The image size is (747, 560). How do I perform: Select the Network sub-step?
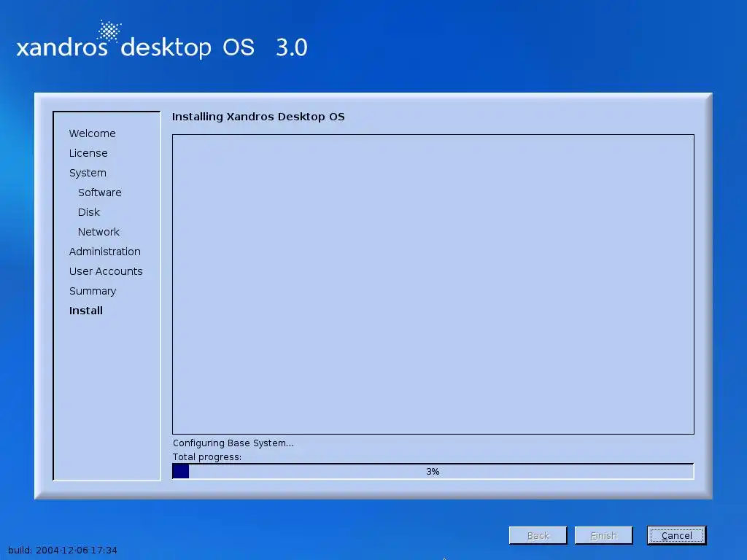click(98, 232)
